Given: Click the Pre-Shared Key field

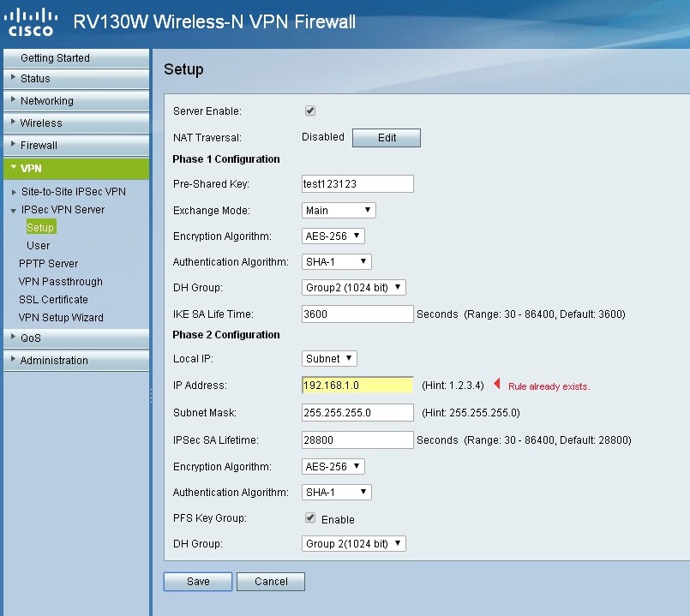Looking at the screenshot, I should (357, 184).
